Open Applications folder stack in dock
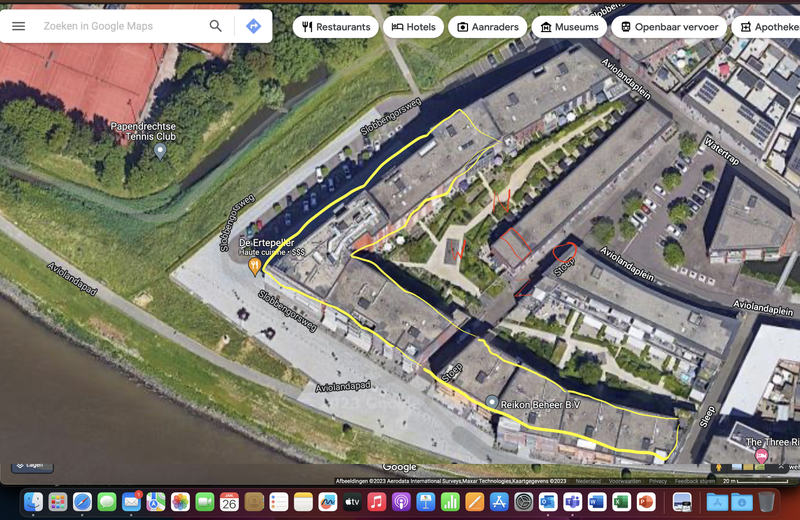 pyautogui.click(x=717, y=502)
